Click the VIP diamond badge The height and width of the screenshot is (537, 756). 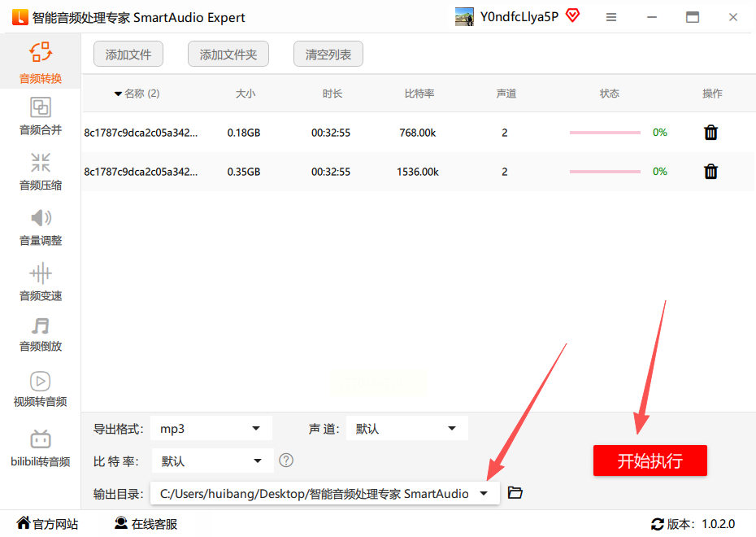coord(573,15)
